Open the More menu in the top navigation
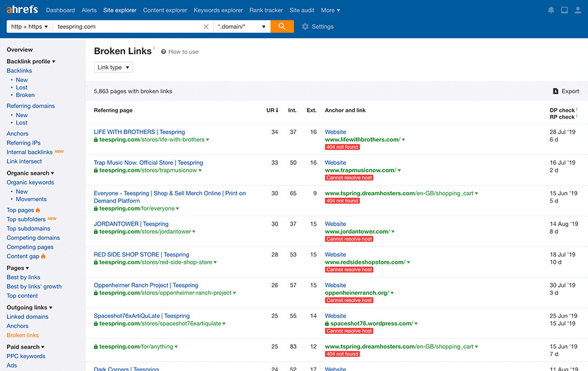The image size is (588, 371). pyautogui.click(x=330, y=10)
